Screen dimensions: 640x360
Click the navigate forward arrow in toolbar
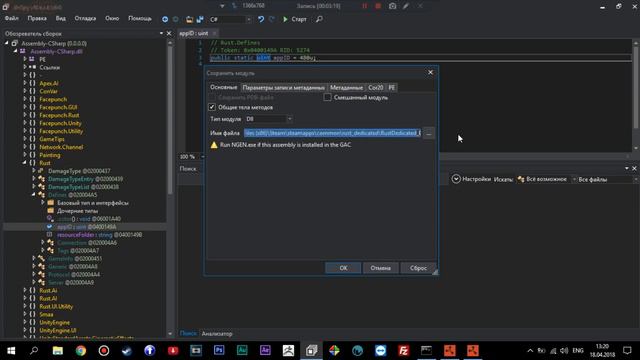[176, 19]
